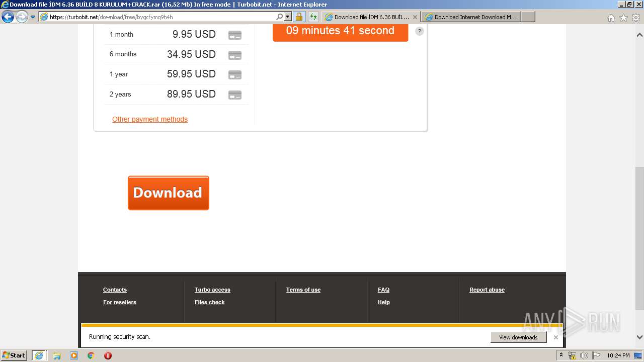Click the turbobit.net address field
644x362 pixels.
click(161, 17)
